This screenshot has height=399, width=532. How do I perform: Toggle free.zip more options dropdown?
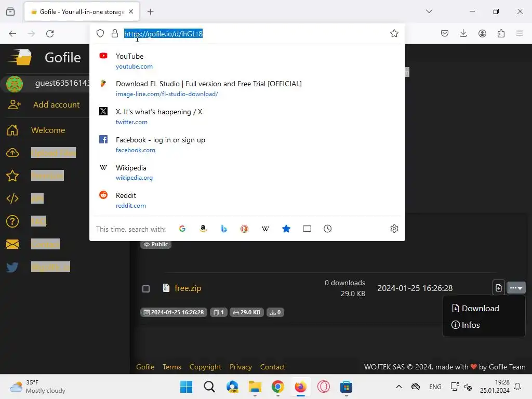[x=516, y=288]
